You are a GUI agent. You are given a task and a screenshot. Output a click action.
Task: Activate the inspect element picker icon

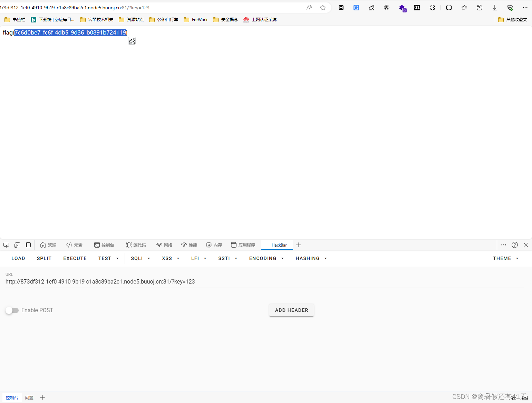(x=6, y=245)
